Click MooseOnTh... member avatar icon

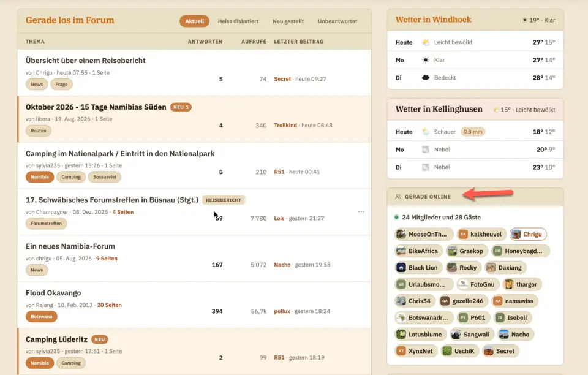pyautogui.click(x=401, y=234)
